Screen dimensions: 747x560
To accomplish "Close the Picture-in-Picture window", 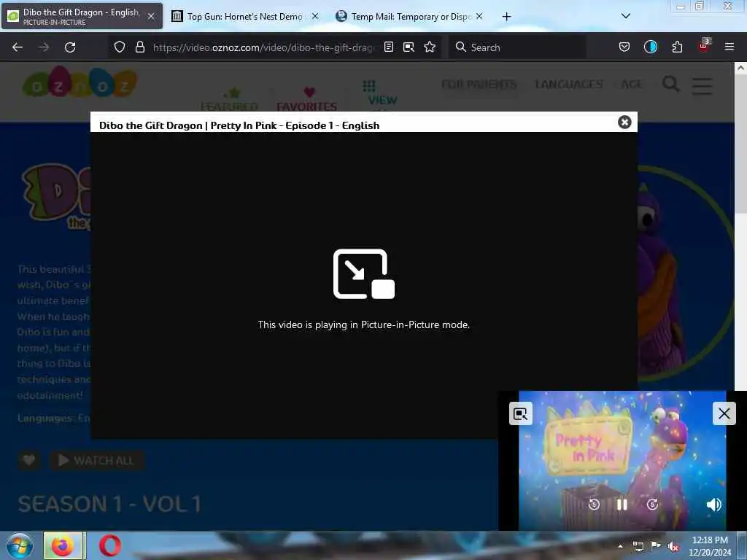I will (x=724, y=413).
